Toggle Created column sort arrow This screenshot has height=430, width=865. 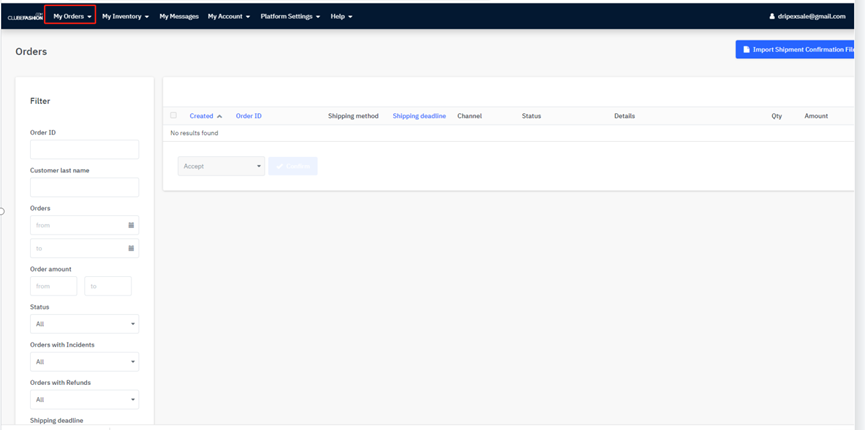220,116
